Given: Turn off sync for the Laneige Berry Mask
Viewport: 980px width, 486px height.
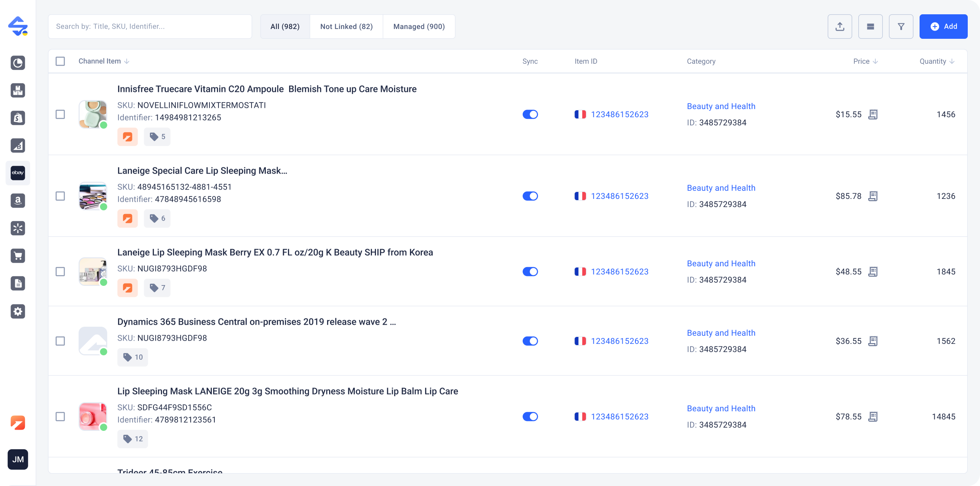Looking at the screenshot, I should pyautogui.click(x=530, y=271).
